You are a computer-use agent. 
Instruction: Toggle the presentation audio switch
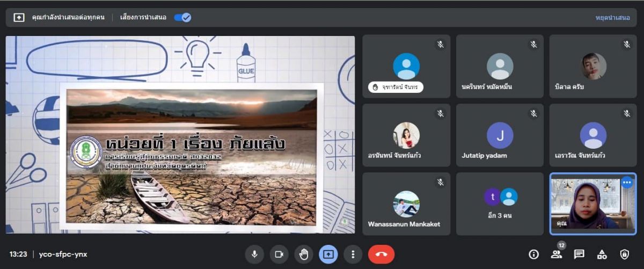(x=182, y=17)
